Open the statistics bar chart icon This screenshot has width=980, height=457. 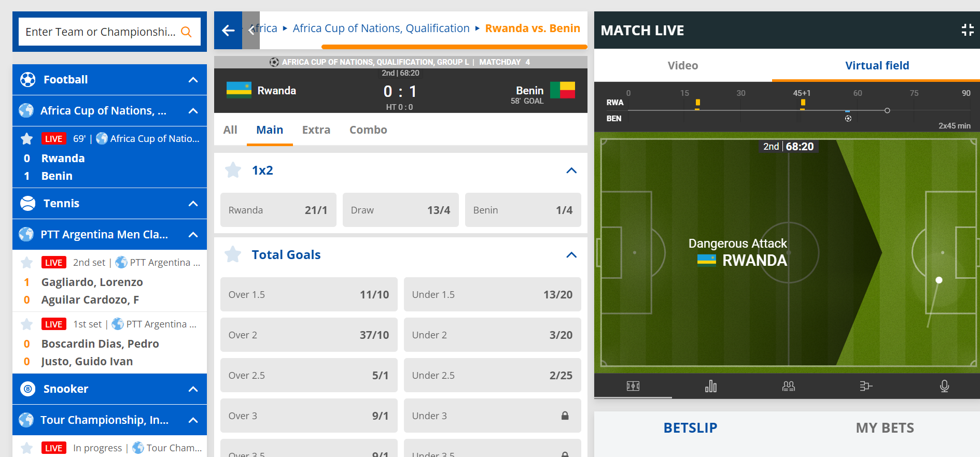pyautogui.click(x=711, y=386)
